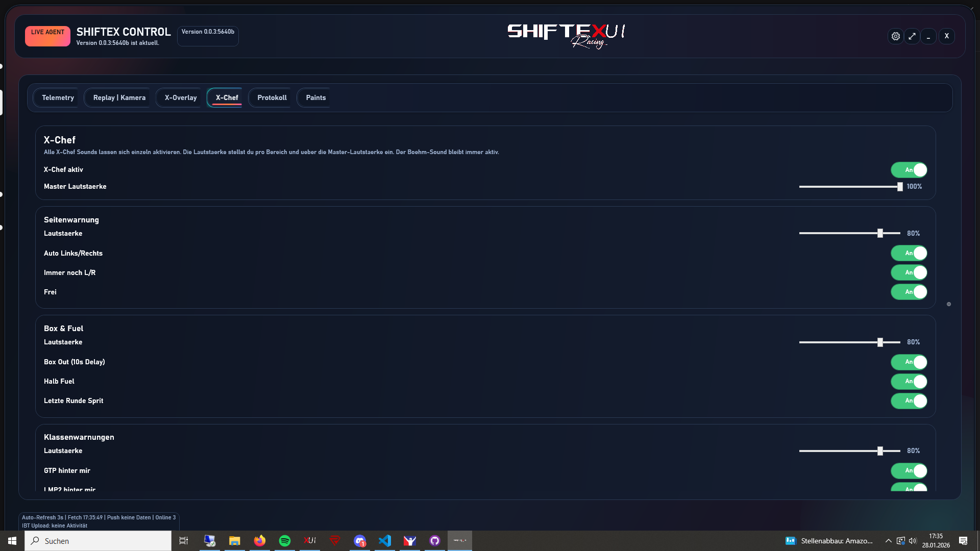Disable the Halb Fuel warning toggle

pos(909,381)
